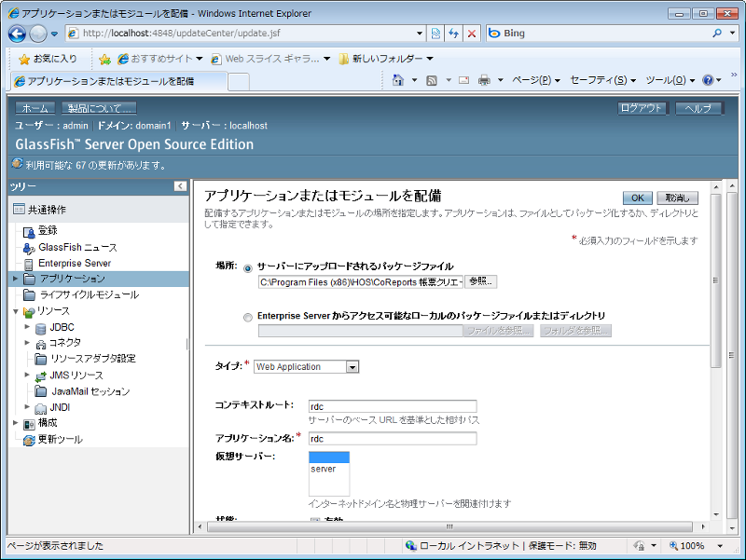This screenshot has width=746, height=560.
Task: Refresh the page with the refresh icon
Action: coord(453,34)
